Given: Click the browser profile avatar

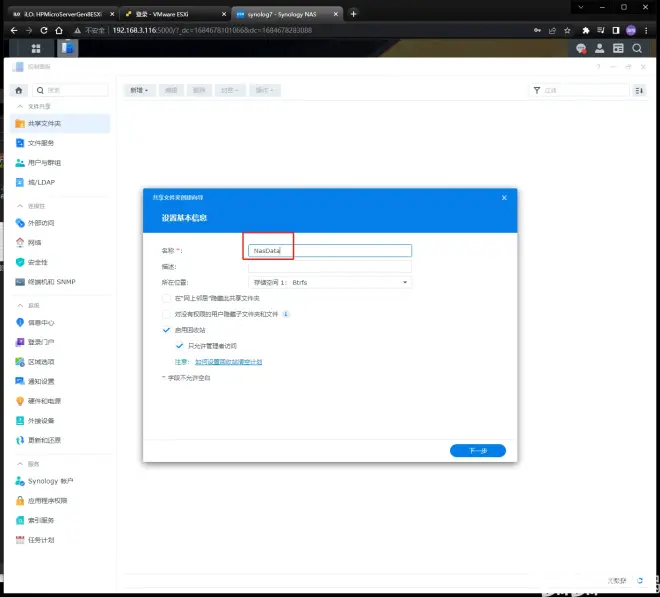Looking at the screenshot, I should click(631, 30).
